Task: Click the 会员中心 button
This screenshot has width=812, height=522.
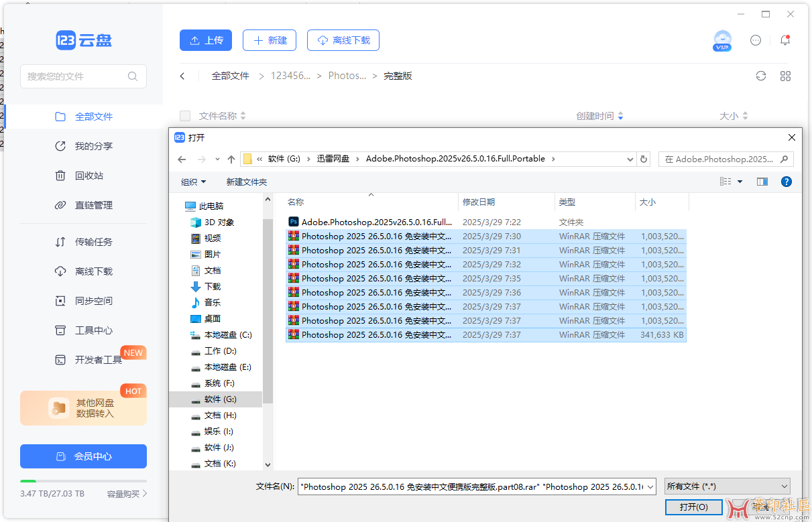Action: click(x=84, y=456)
